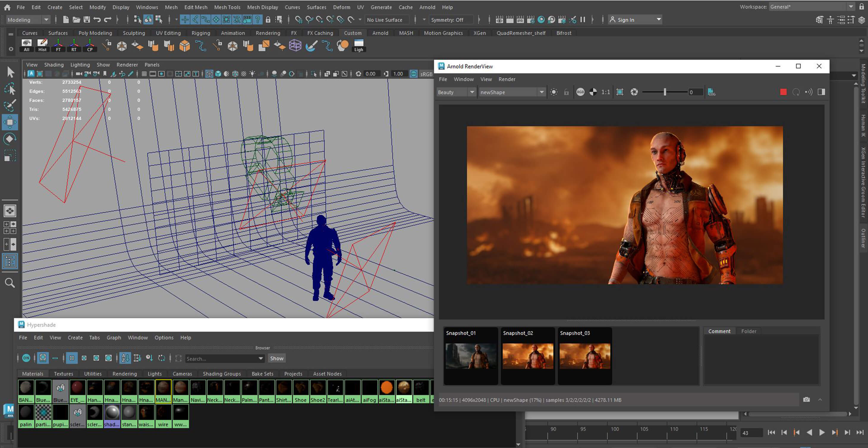Open the Snapshot_01 thumbnail
The height and width of the screenshot is (448, 868).
coord(471,356)
